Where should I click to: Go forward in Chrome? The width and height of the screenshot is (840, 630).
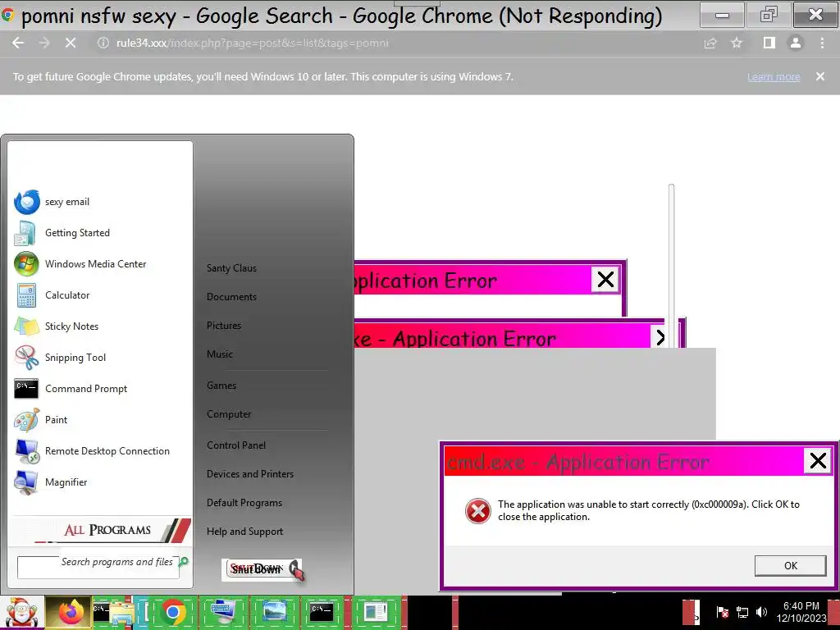[x=44, y=43]
